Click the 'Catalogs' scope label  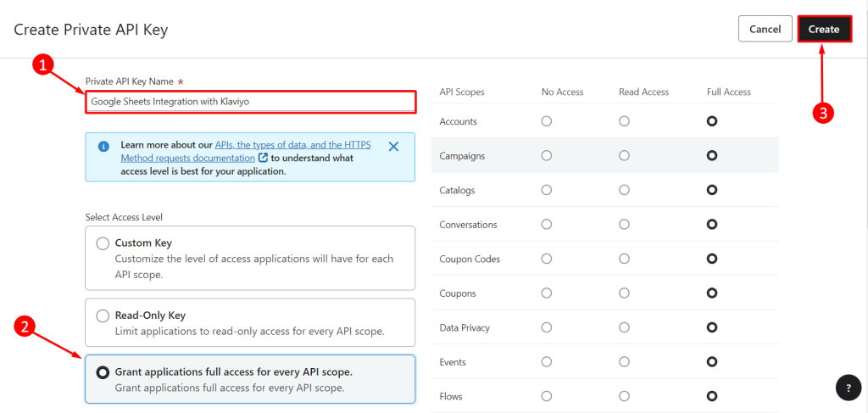(457, 191)
